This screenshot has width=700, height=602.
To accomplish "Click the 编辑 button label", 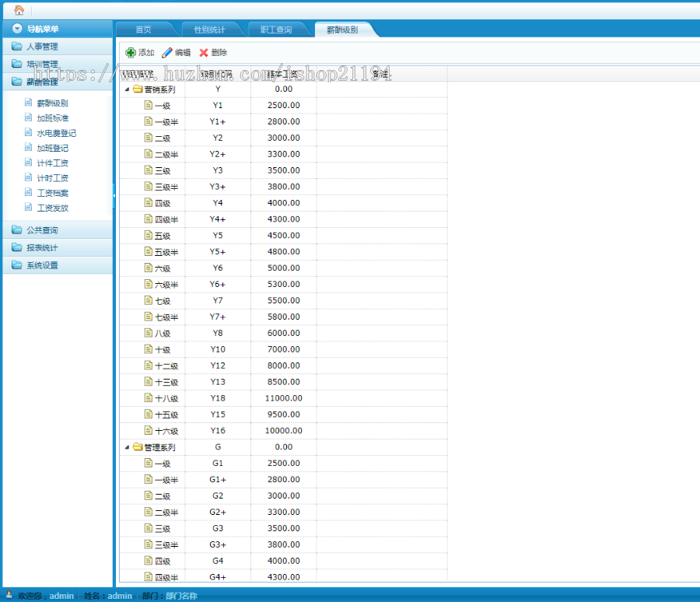I will 183,53.
